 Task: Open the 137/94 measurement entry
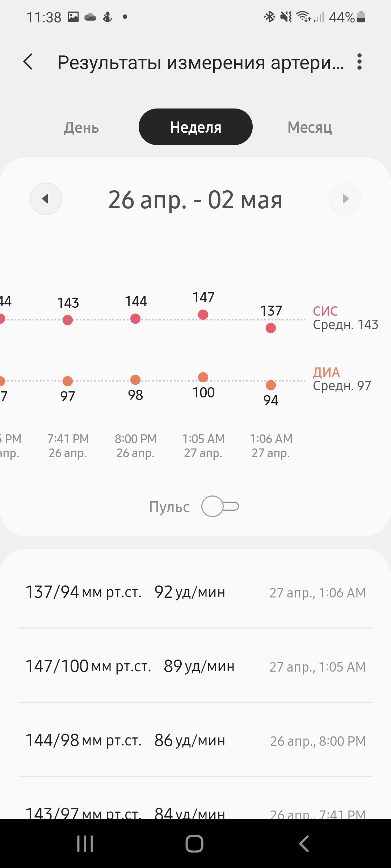[x=195, y=592]
